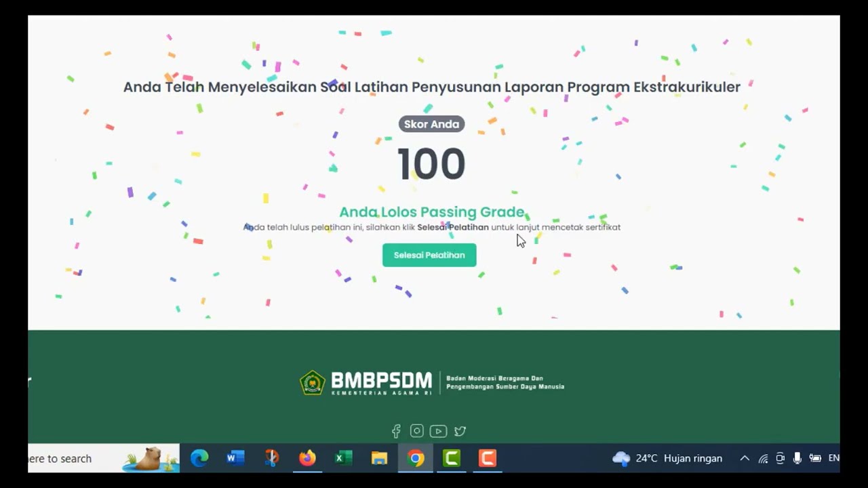Open the weather widget showing 24°C
The image size is (868, 488).
click(x=667, y=459)
